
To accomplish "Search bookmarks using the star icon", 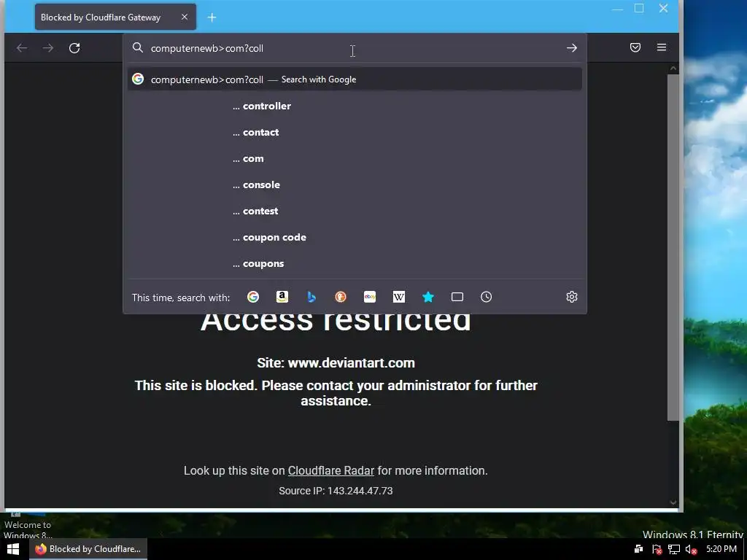I will click(427, 297).
